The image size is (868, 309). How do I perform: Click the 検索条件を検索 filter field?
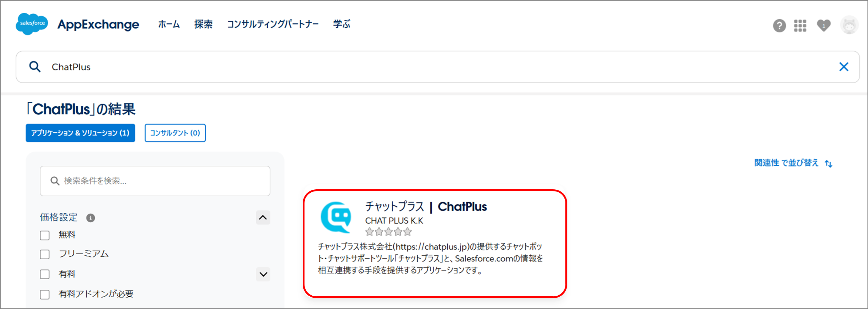155,181
